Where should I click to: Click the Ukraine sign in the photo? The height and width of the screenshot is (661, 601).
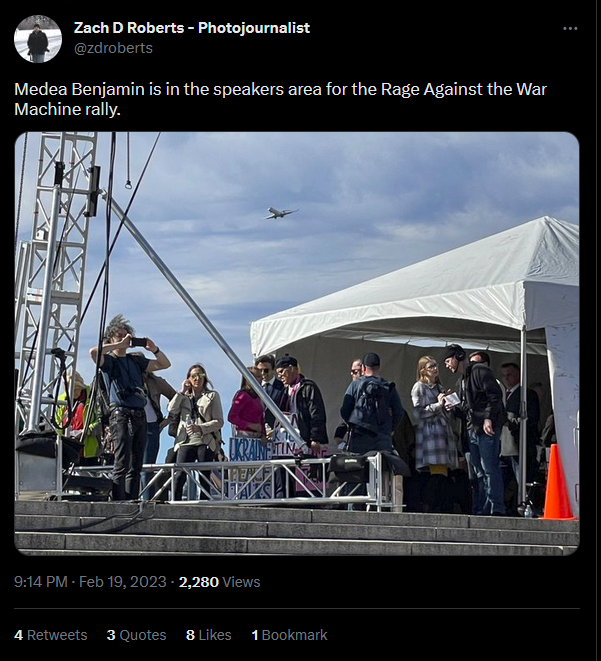250,450
